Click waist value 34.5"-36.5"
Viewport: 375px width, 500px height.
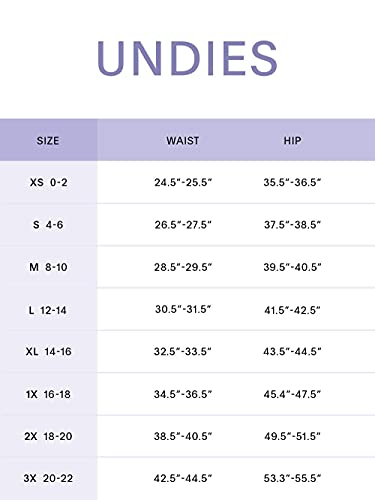183,394
